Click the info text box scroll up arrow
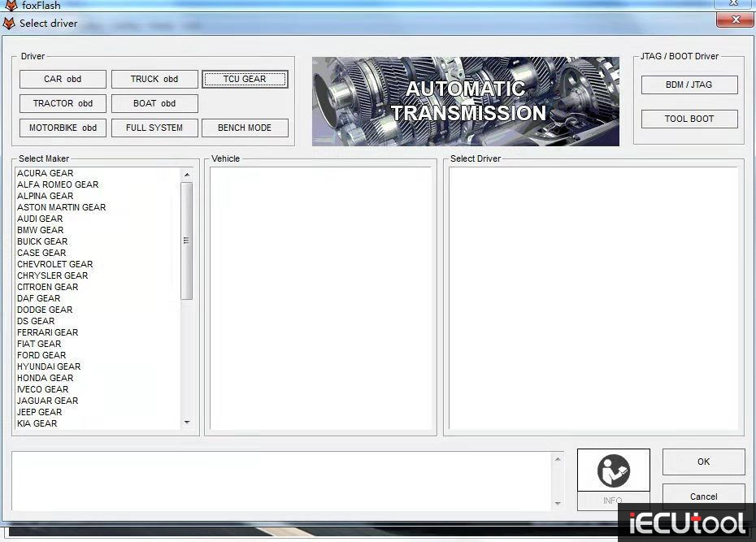756x542 pixels. pyautogui.click(x=558, y=459)
